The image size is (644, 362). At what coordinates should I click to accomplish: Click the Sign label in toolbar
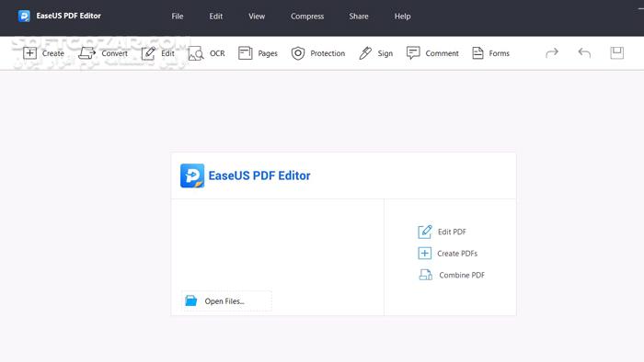(x=385, y=53)
